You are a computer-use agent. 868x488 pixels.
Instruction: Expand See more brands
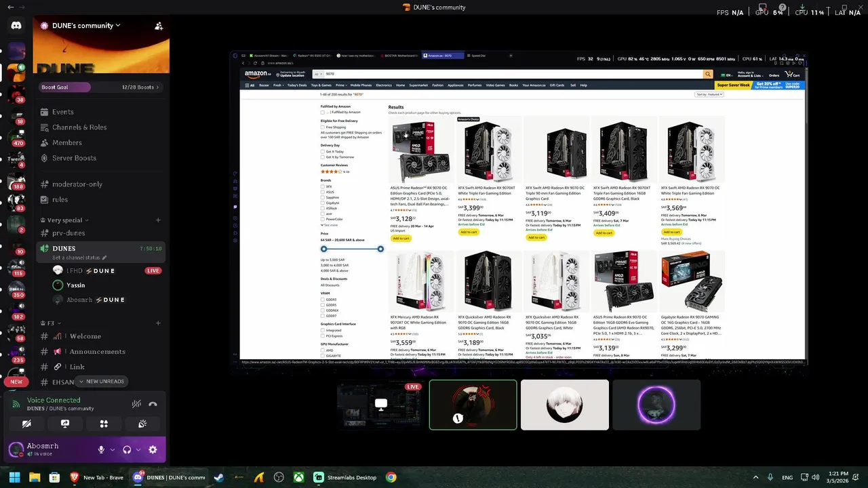pyautogui.click(x=330, y=225)
